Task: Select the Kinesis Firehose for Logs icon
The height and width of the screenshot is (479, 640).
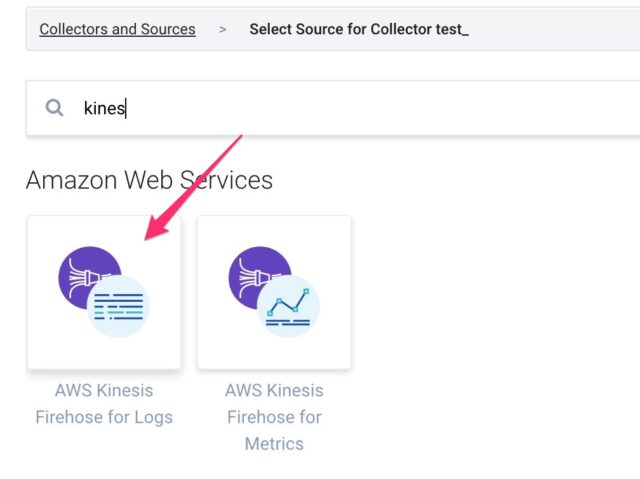Action: [x=104, y=292]
